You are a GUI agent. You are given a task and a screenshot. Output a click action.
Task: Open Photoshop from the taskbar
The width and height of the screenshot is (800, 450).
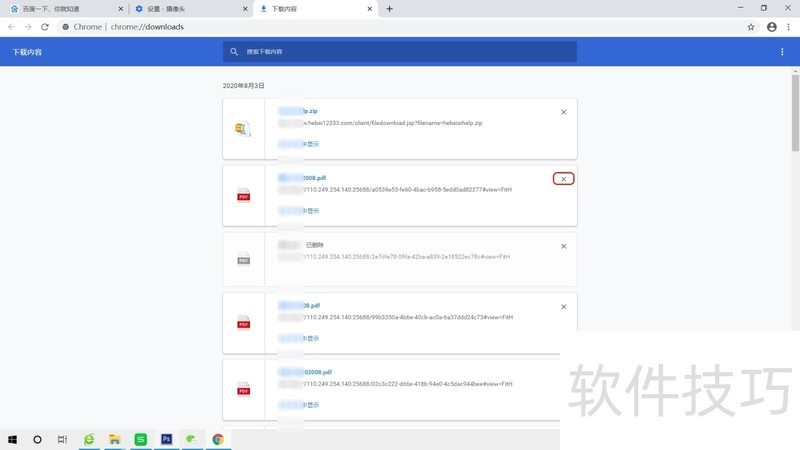click(x=166, y=439)
